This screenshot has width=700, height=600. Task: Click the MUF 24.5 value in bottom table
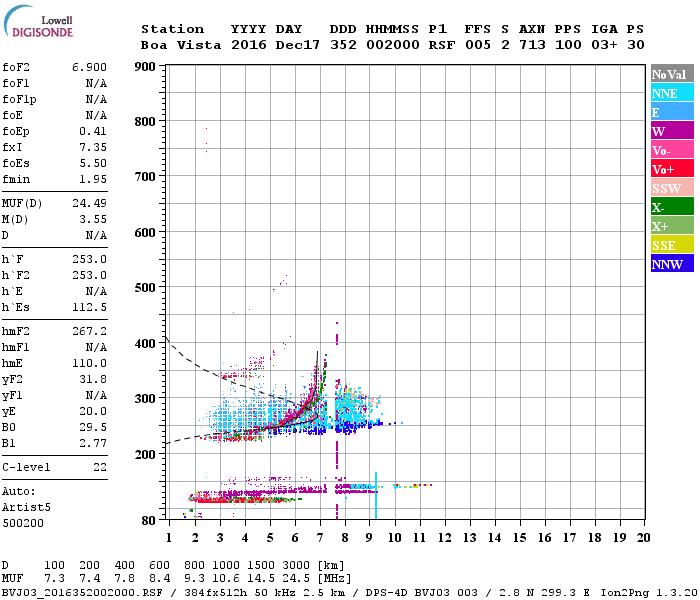pyautogui.click(x=296, y=579)
